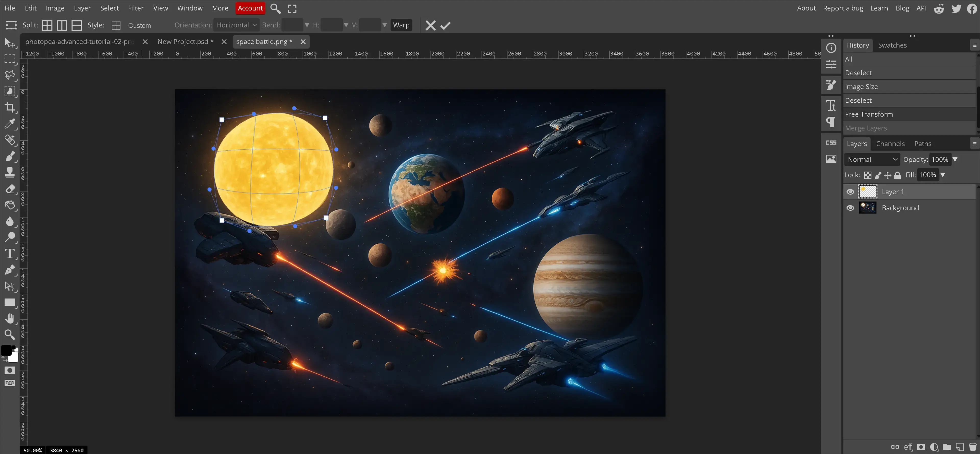The width and height of the screenshot is (980, 454).
Task: Split warp grid horizontally
Action: pos(77,26)
